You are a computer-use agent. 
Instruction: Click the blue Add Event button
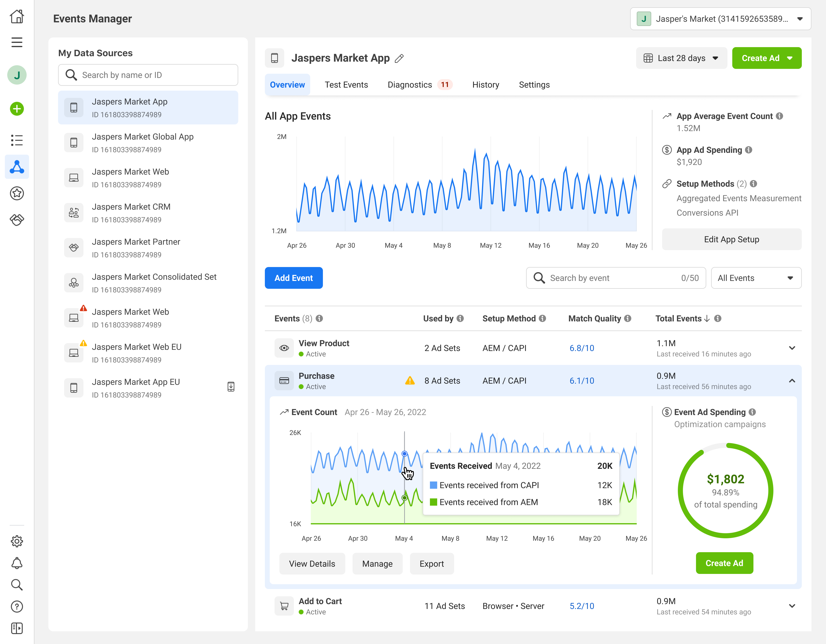coord(293,278)
